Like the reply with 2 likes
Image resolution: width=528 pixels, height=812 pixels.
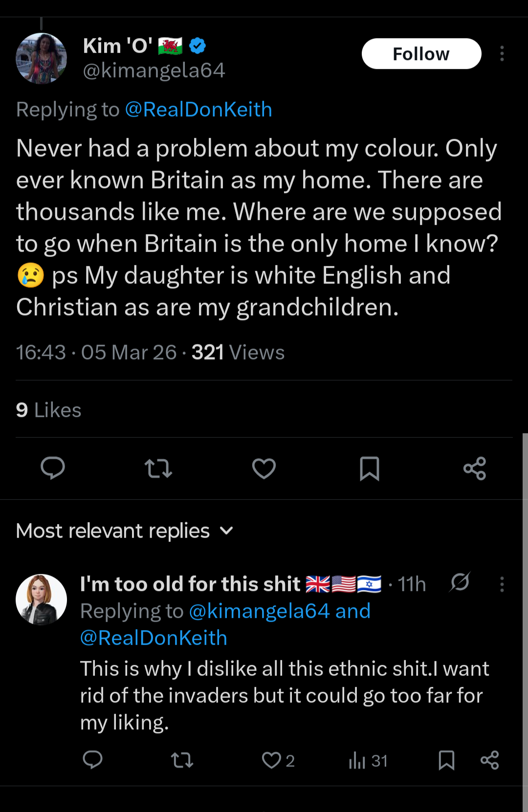(272, 760)
